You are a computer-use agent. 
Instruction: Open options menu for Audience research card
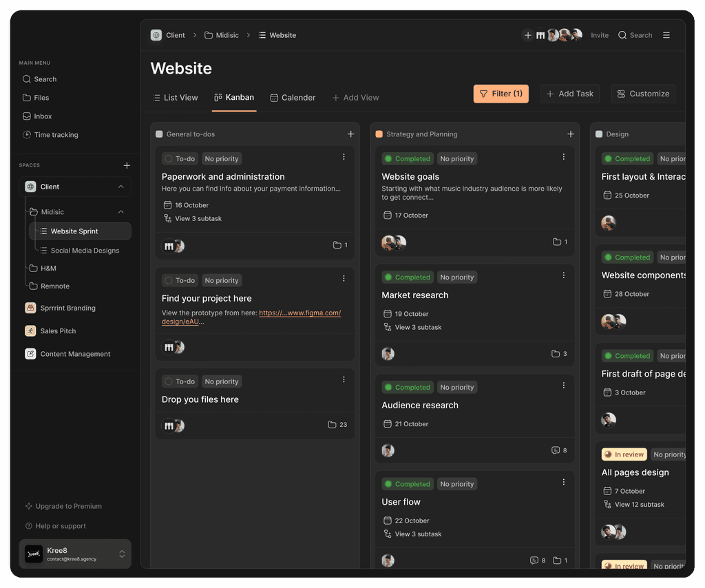(x=563, y=386)
